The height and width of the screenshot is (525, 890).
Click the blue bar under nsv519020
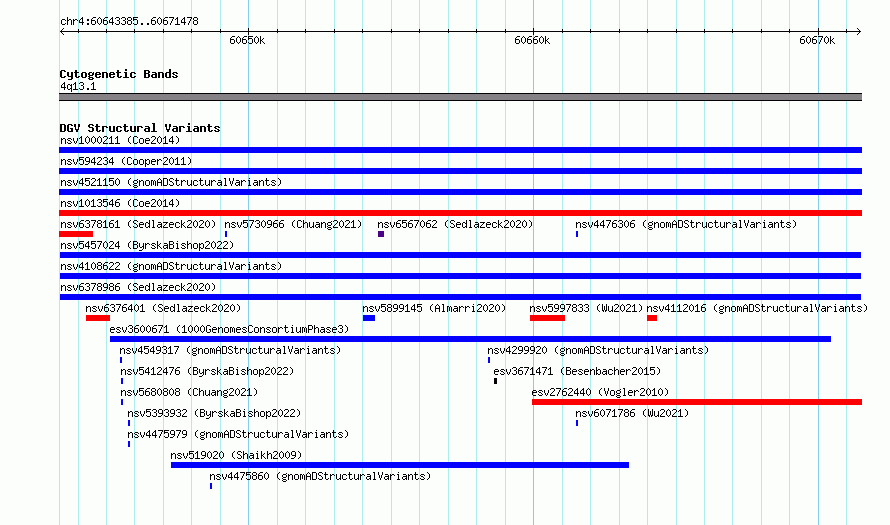(x=400, y=465)
